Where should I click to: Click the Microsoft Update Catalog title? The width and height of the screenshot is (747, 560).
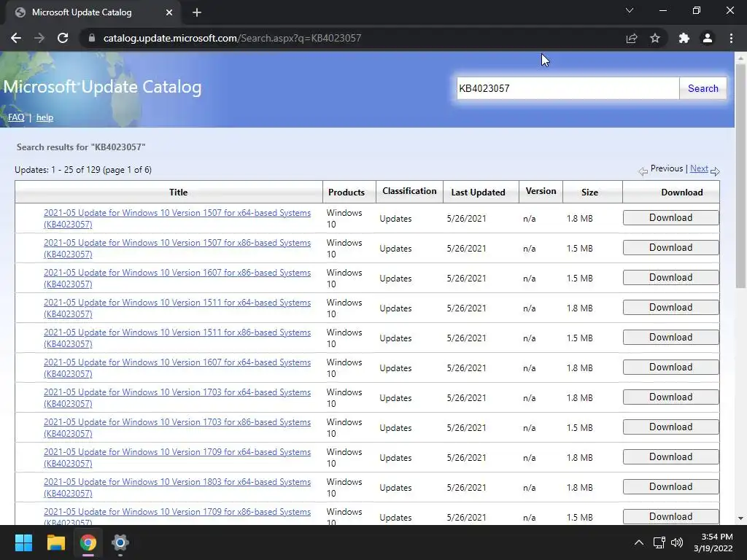(x=102, y=87)
